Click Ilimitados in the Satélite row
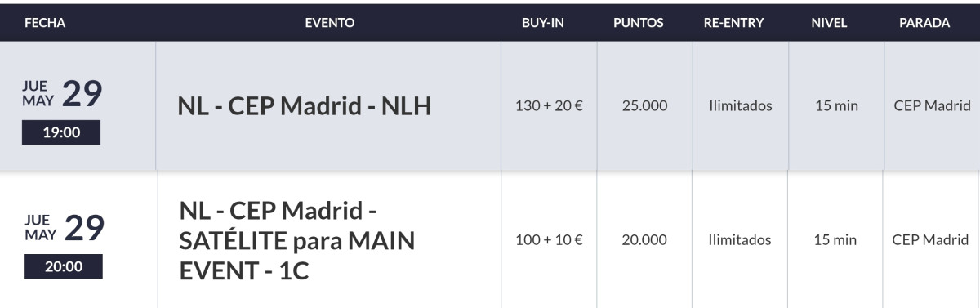 point(740,240)
